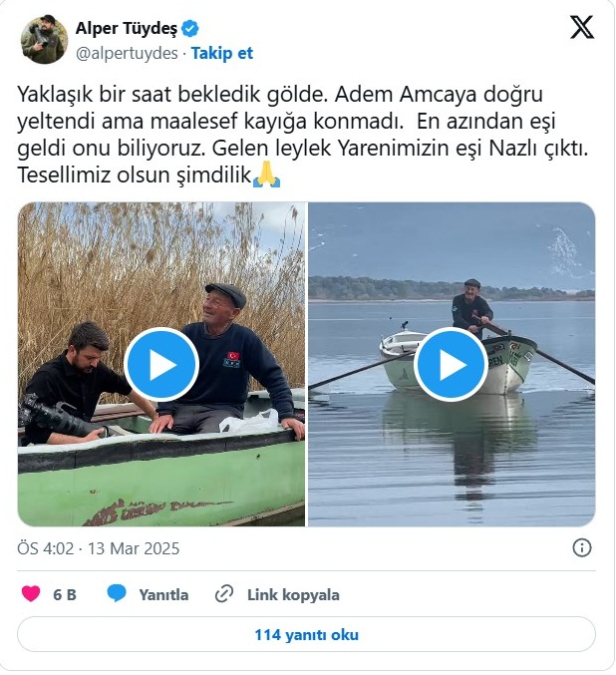Screen dimensions: 616x675
Task: Click the chain link copy icon
Action: 224,594
